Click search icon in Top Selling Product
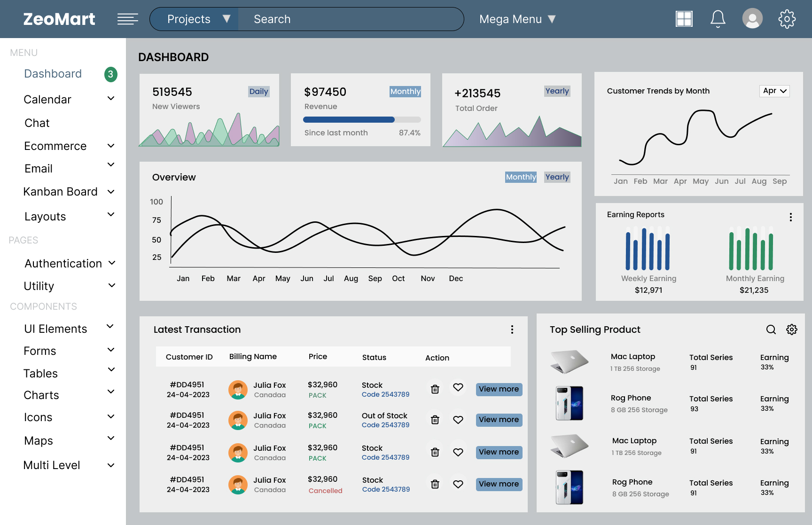Image resolution: width=812 pixels, height=525 pixels. [771, 329]
